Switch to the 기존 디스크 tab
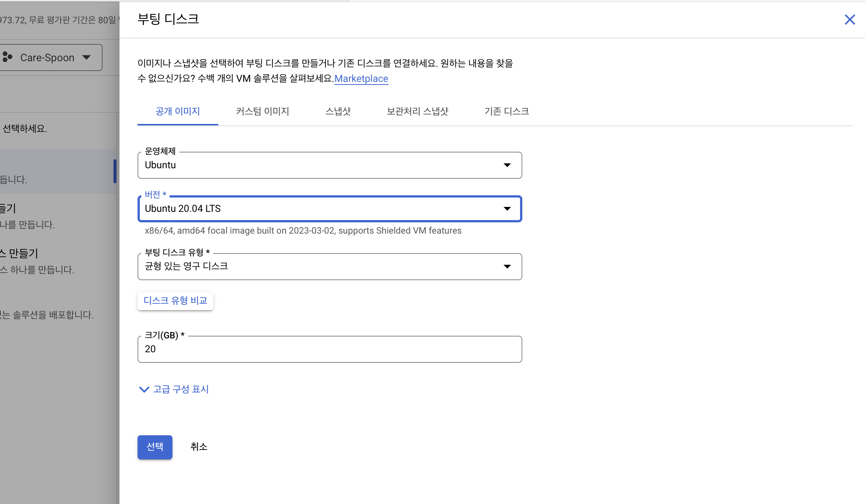Image resolution: width=865 pixels, height=504 pixels. coord(507,112)
